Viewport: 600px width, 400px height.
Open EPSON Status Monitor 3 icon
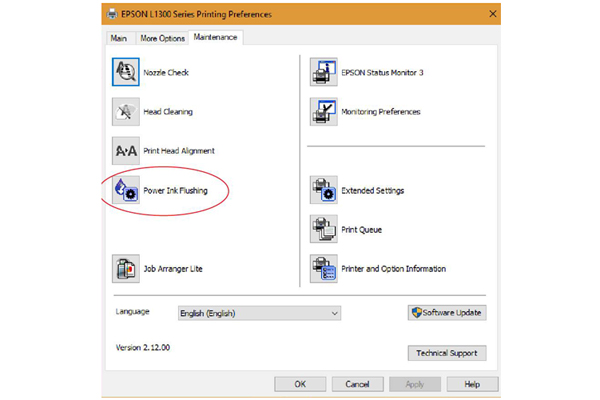point(324,72)
